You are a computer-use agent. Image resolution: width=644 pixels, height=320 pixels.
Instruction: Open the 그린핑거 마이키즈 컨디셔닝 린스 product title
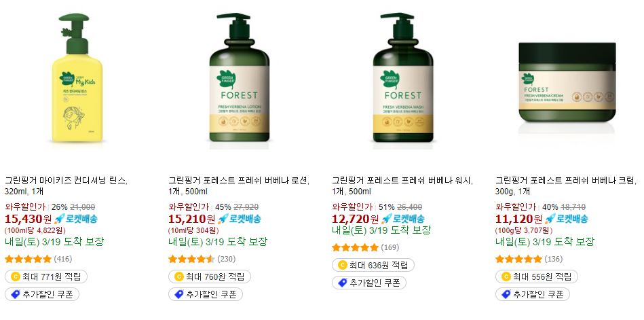tap(66, 186)
